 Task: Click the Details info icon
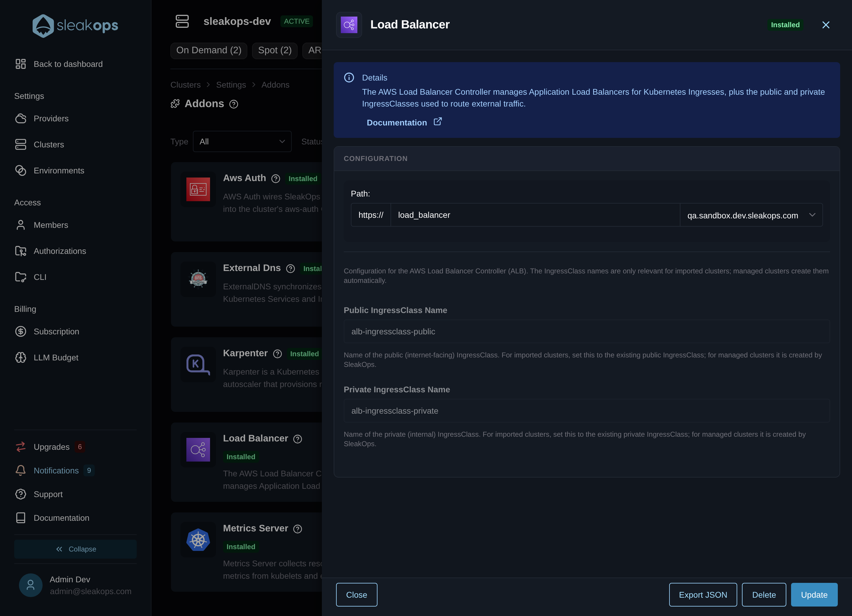349,78
